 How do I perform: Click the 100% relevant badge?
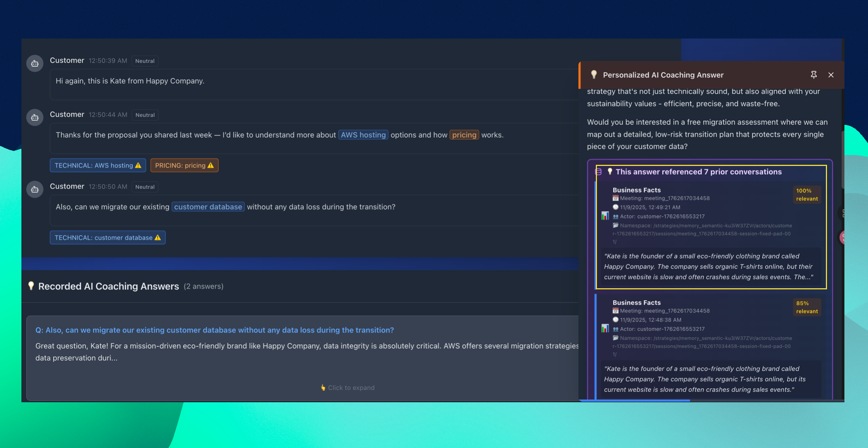[x=806, y=195]
